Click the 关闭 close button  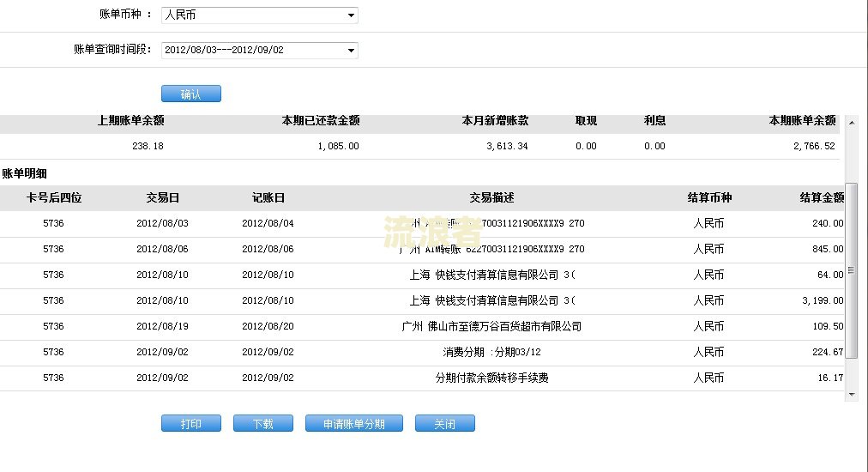[444, 424]
